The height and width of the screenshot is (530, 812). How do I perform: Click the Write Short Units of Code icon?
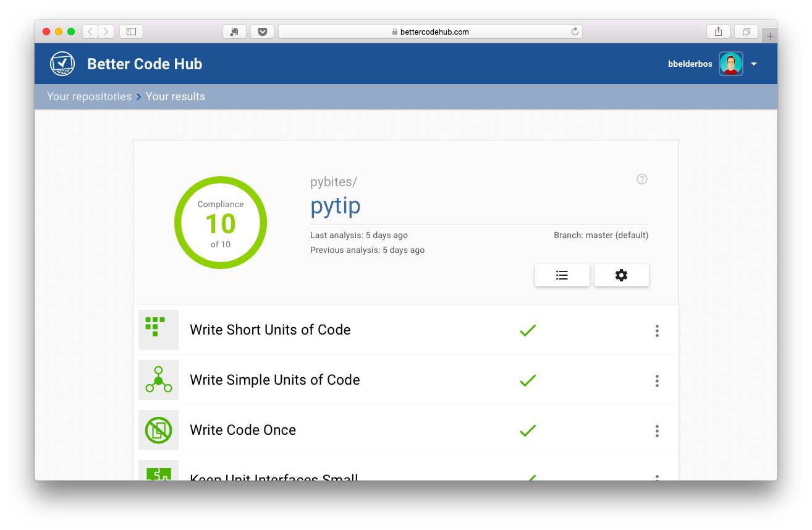tap(158, 330)
